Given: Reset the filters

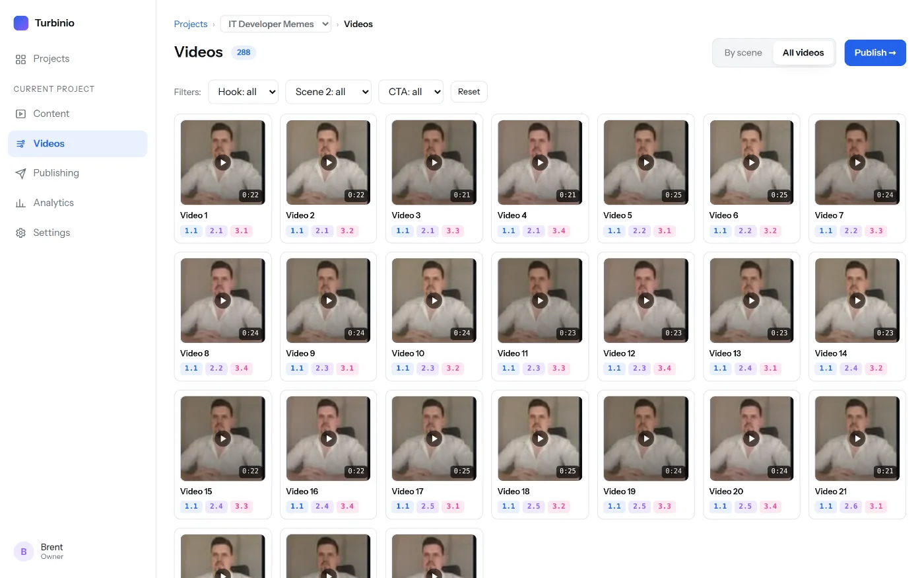Looking at the screenshot, I should [x=469, y=92].
